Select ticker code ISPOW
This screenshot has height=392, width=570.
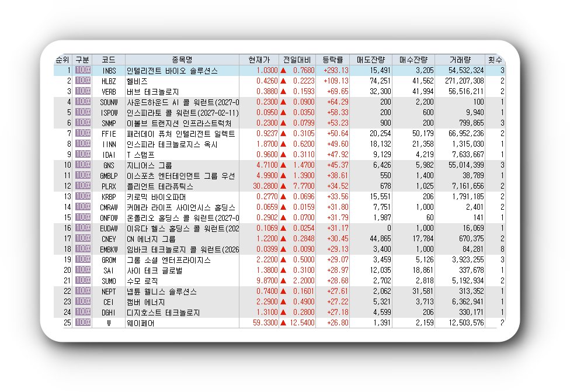109,113
